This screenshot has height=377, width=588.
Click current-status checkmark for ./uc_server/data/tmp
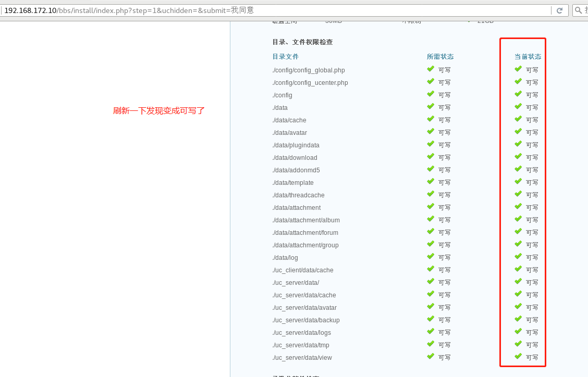click(x=518, y=344)
